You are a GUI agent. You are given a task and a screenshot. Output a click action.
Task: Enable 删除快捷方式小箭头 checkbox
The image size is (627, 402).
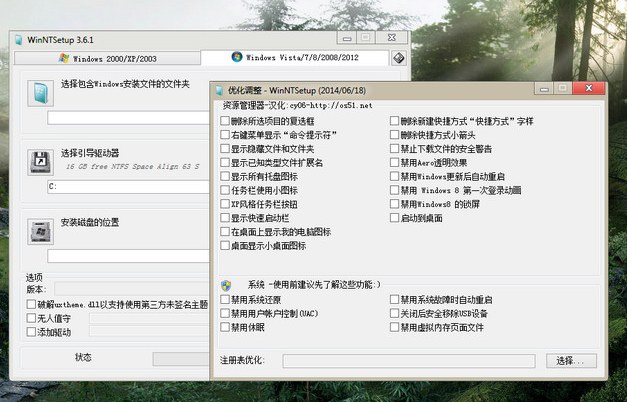click(394, 135)
